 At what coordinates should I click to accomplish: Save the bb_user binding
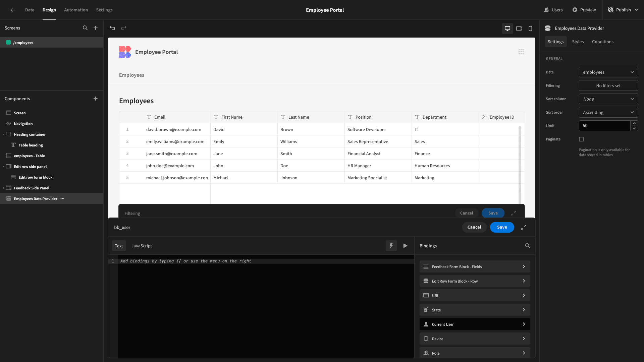click(502, 227)
